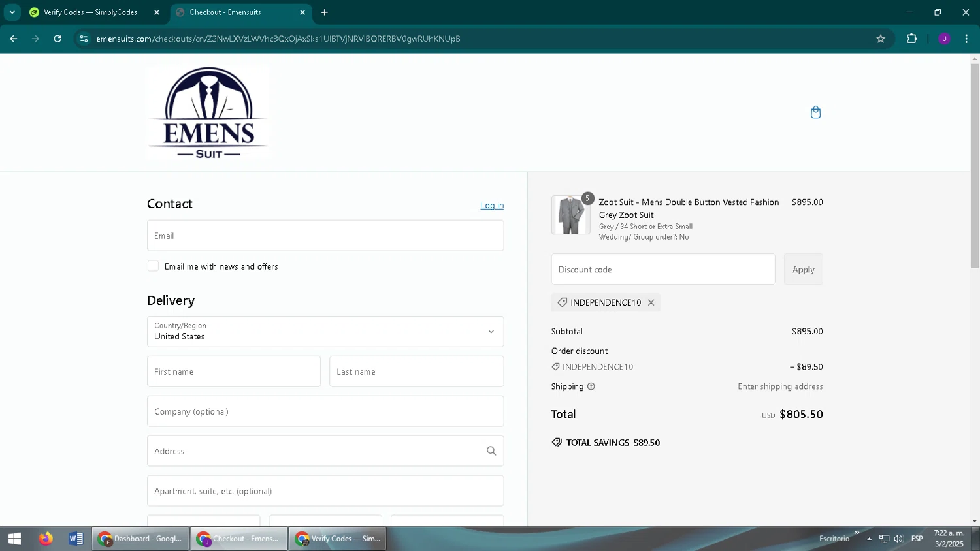Click the total amount $805.50
This screenshot has height=551, width=980.
coord(801,415)
